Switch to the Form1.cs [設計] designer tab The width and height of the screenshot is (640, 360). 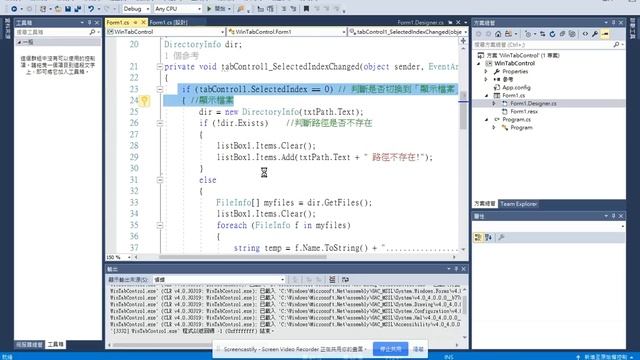coord(168,22)
